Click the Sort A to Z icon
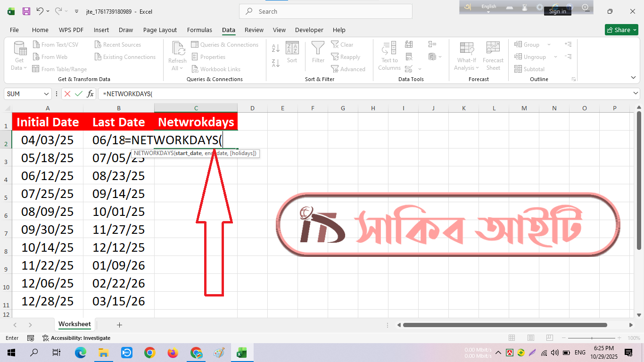 [x=276, y=48]
